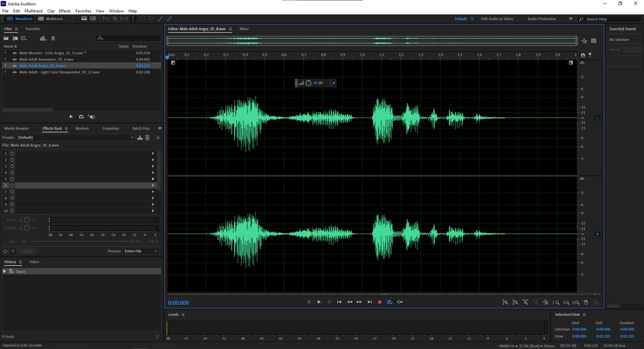Select Radio Production workspace
This screenshot has height=349, width=644.
click(x=541, y=19)
